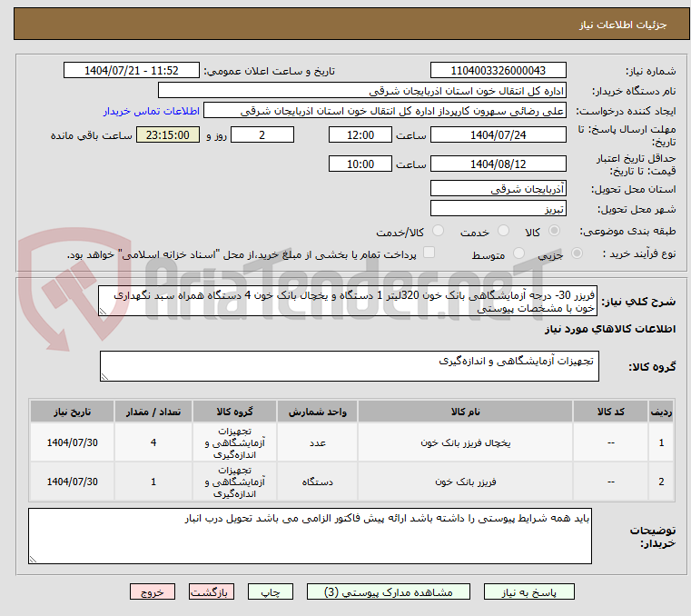Click the شماره نیاز field 1104003326000043
This screenshot has height=616, width=691.
coord(498,71)
